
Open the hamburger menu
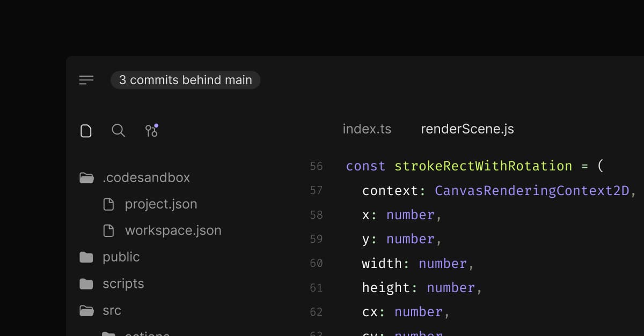[x=86, y=80]
